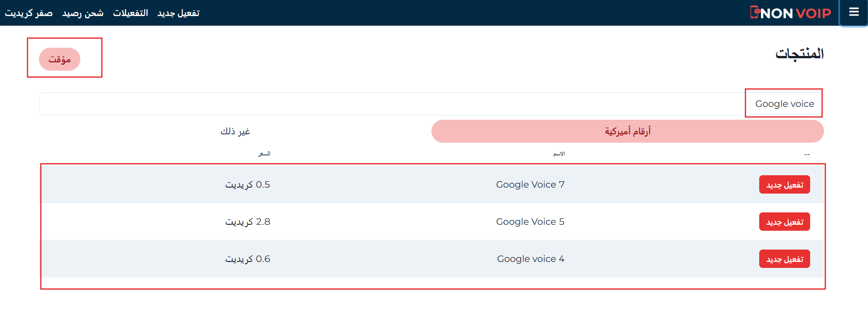868x328 pixels.
Task: Click تفعيل جديد for Google Voice 7
Action: click(x=784, y=184)
